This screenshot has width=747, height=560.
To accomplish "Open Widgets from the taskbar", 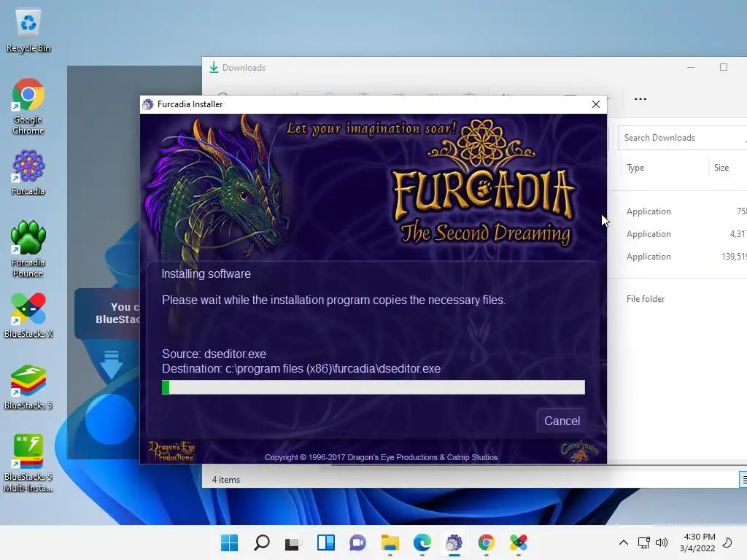I will tap(326, 542).
